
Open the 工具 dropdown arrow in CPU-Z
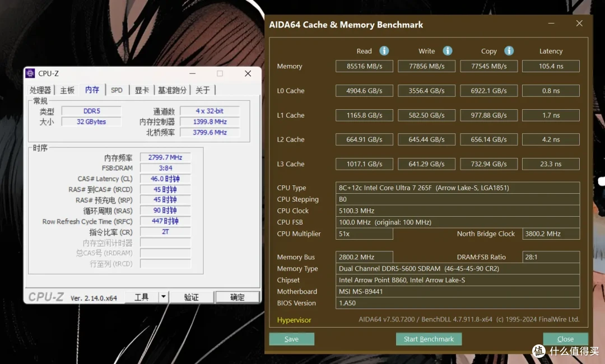[164, 297]
